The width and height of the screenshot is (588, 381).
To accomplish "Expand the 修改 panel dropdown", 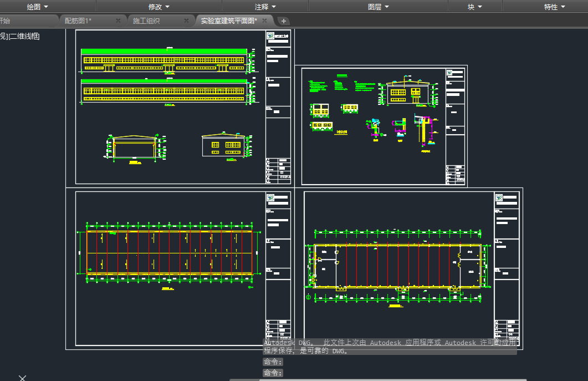I will point(159,7).
